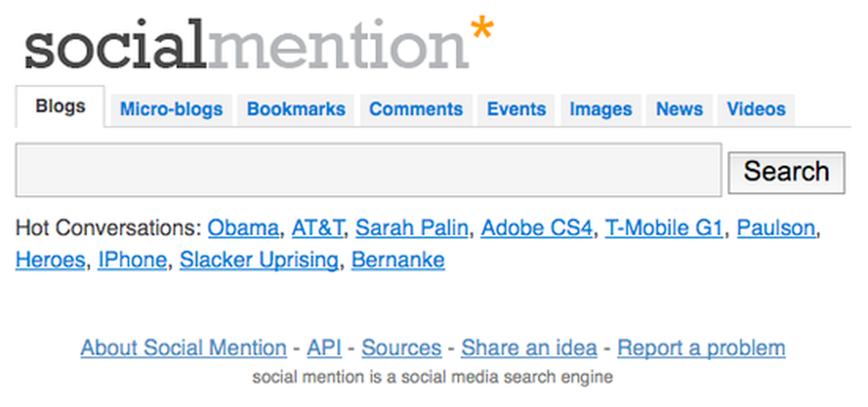Open the Bookmarks tab

(296, 109)
